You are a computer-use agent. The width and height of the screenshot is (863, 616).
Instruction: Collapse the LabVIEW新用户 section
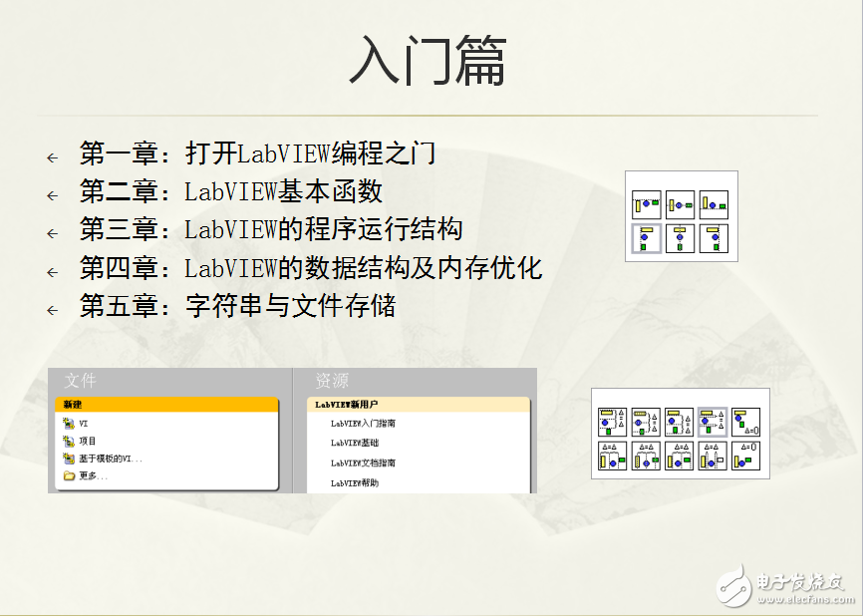(348, 403)
